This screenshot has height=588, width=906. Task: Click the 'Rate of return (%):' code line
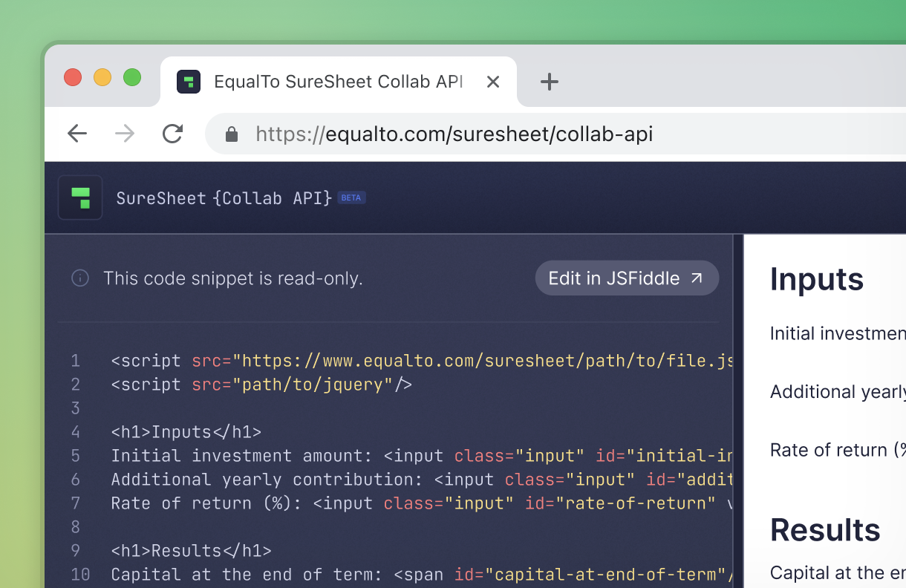pyautogui.click(x=422, y=503)
